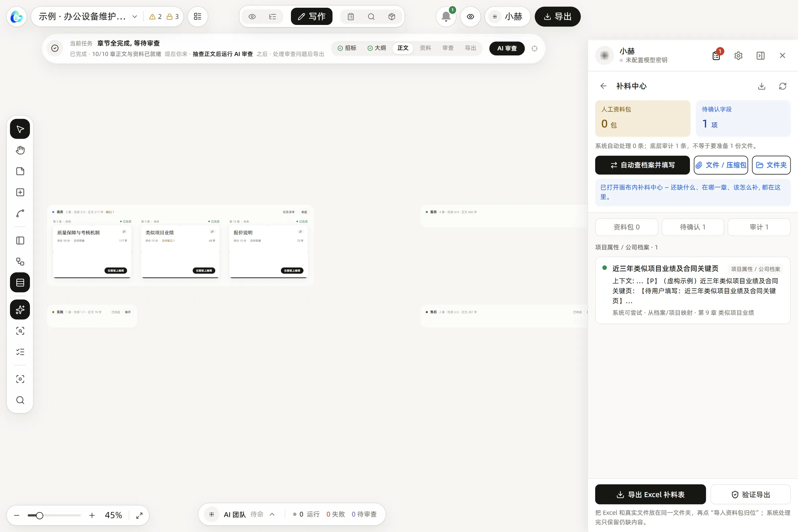The image size is (798, 532).
Task: Collapse the side panel dock icon
Action: click(760, 55)
